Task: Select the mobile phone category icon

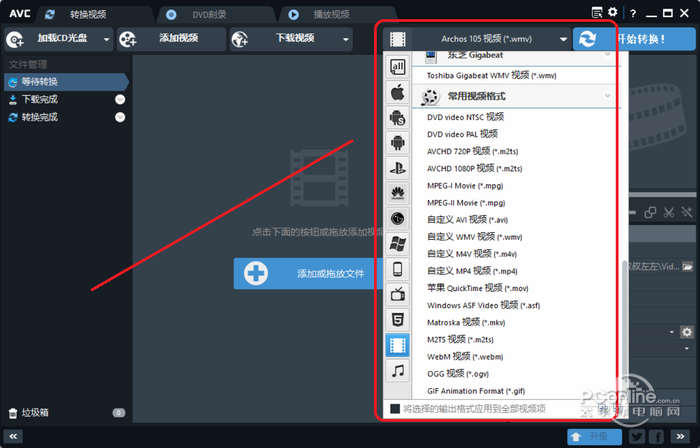Action: [397, 270]
